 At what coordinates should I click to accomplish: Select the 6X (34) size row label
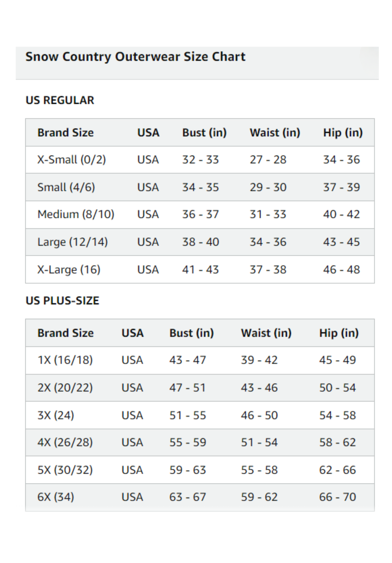[x=56, y=497]
